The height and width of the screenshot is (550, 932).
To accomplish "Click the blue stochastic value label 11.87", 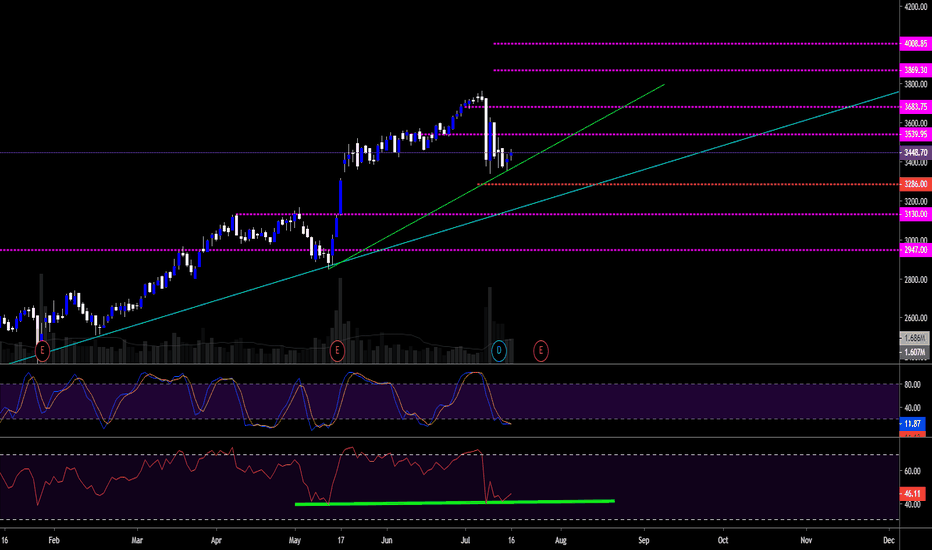I will click(912, 424).
